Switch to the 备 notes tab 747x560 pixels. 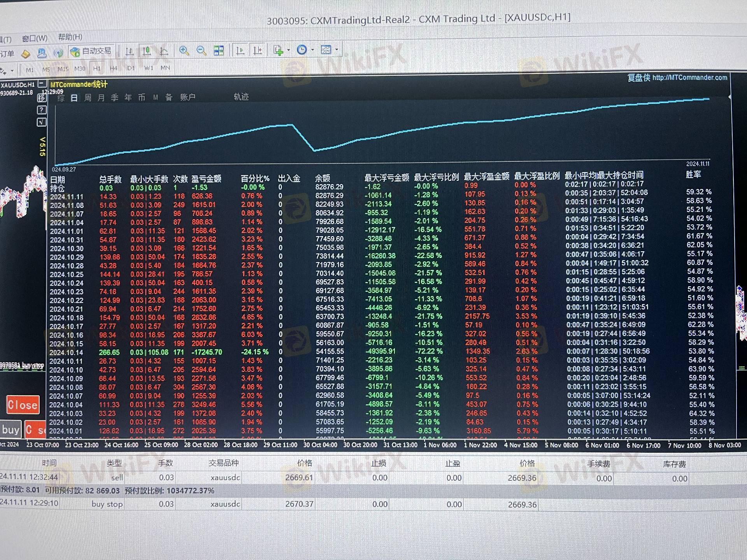(x=169, y=97)
